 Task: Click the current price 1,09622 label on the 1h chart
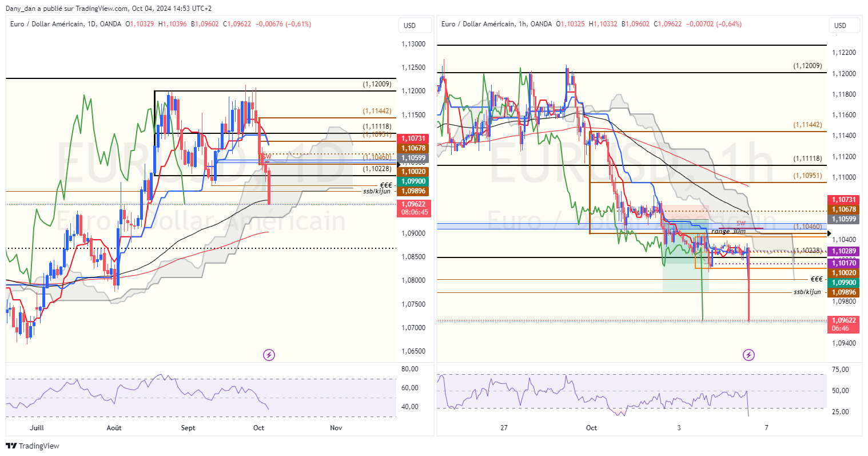click(x=844, y=324)
